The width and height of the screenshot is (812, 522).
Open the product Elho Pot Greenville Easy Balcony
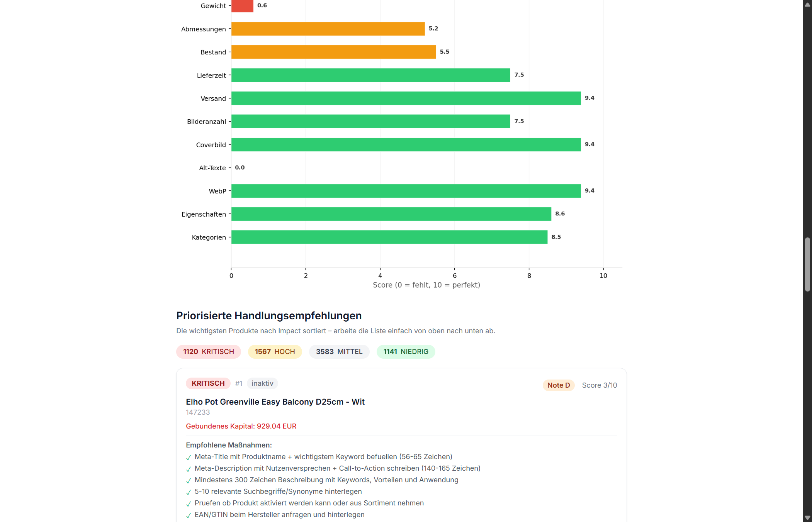[x=275, y=402]
